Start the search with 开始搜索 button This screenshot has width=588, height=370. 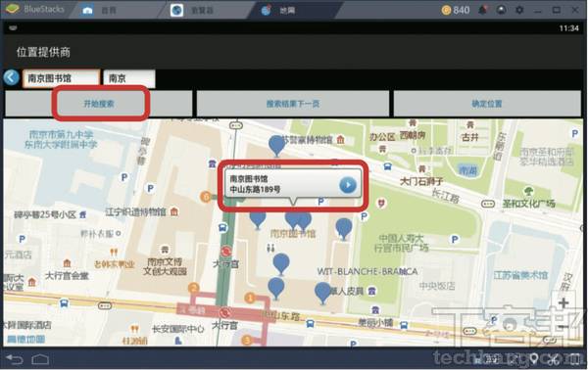point(99,104)
